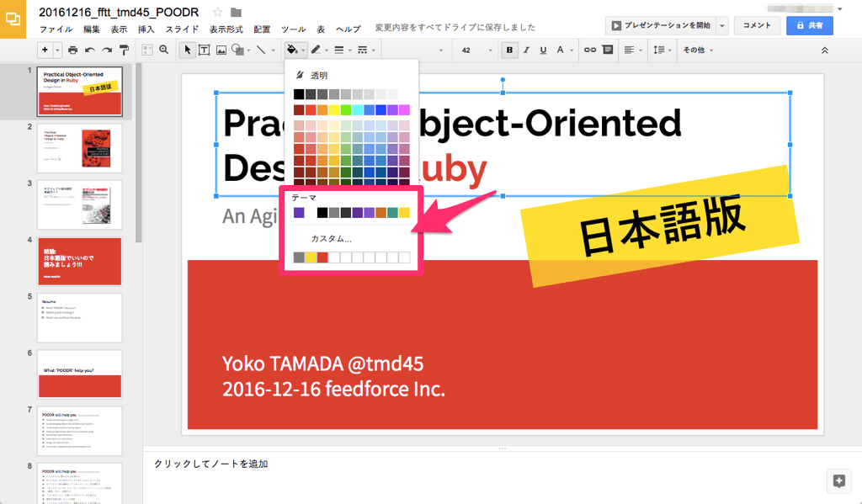862x504 pixels.
Task: Click the new slide plus button
Action: click(x=45, y=50)
